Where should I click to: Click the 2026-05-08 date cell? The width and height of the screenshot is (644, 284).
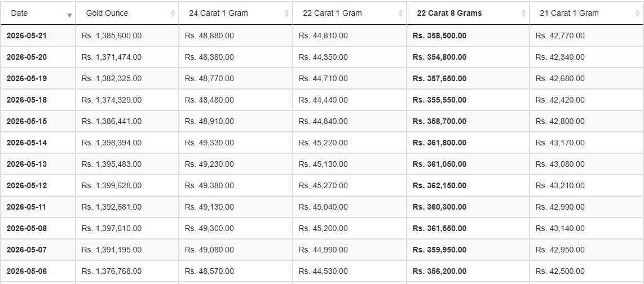click(x=38, y=228)
